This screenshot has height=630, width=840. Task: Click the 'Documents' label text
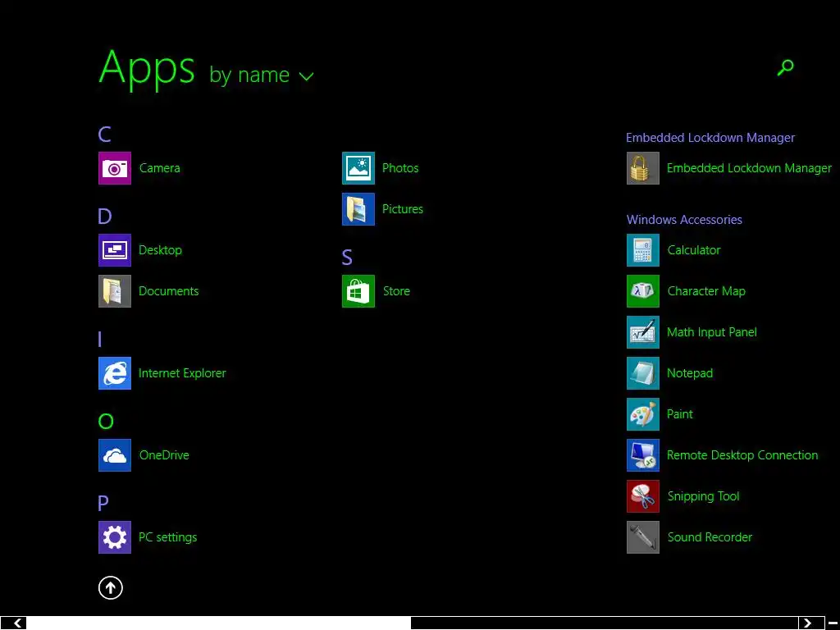click(x=169, y=291)
